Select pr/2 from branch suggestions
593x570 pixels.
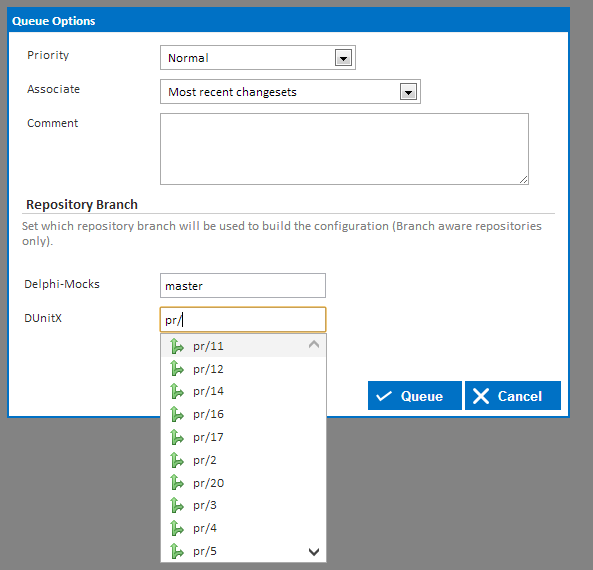pos(243,460)
